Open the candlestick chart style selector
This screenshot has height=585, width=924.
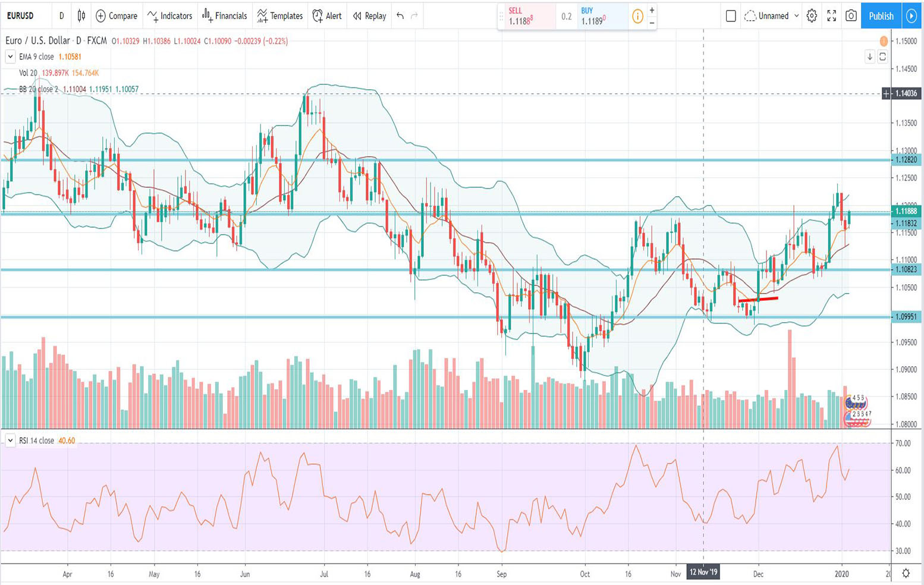81,16
